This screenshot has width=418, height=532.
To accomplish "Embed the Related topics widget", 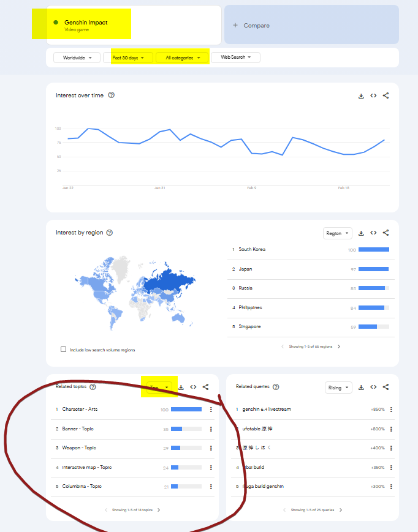I will (x=193, y=387).
